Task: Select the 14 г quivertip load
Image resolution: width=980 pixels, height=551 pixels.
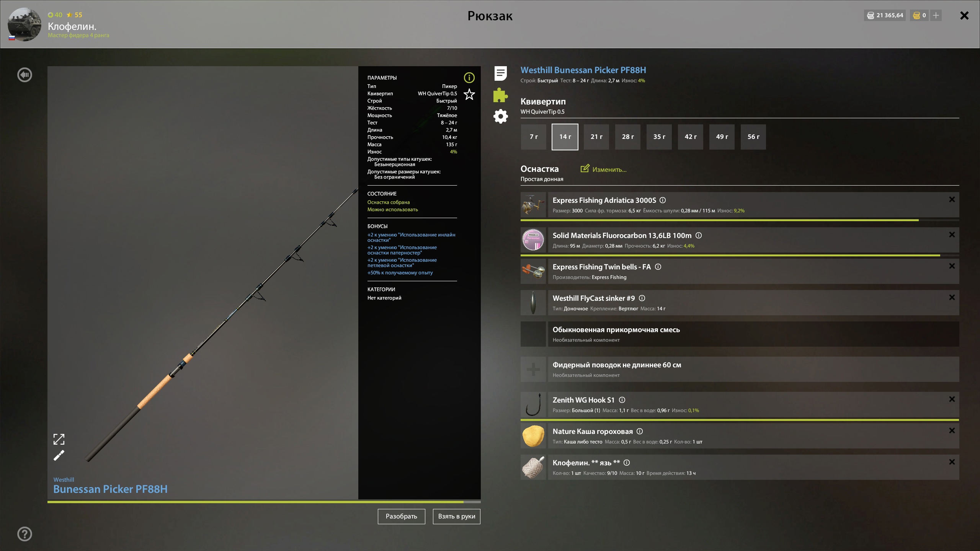Action: click(565, 137)
